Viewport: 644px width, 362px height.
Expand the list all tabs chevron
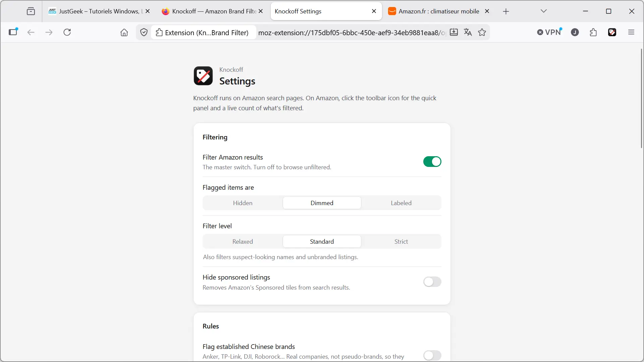tap(544, 11)
